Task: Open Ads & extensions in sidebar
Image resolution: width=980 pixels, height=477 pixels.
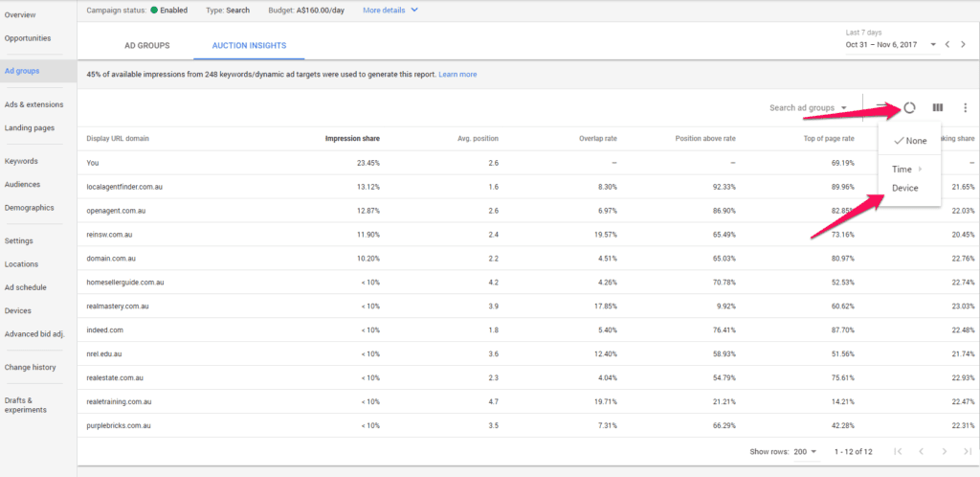Action: pos(33,104)
